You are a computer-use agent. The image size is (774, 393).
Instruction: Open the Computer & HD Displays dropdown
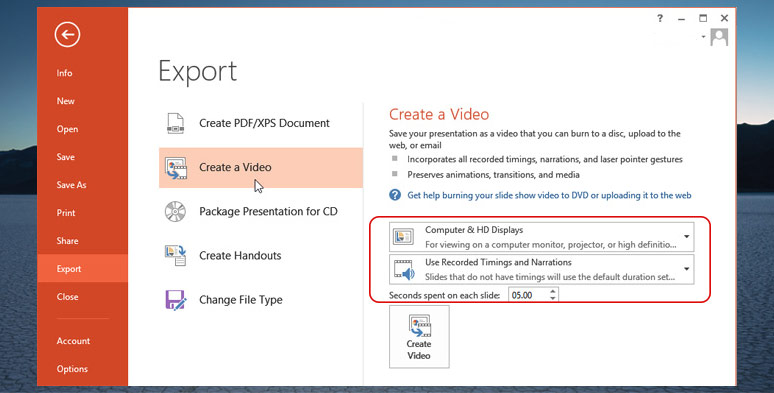[x=542, y=236]
